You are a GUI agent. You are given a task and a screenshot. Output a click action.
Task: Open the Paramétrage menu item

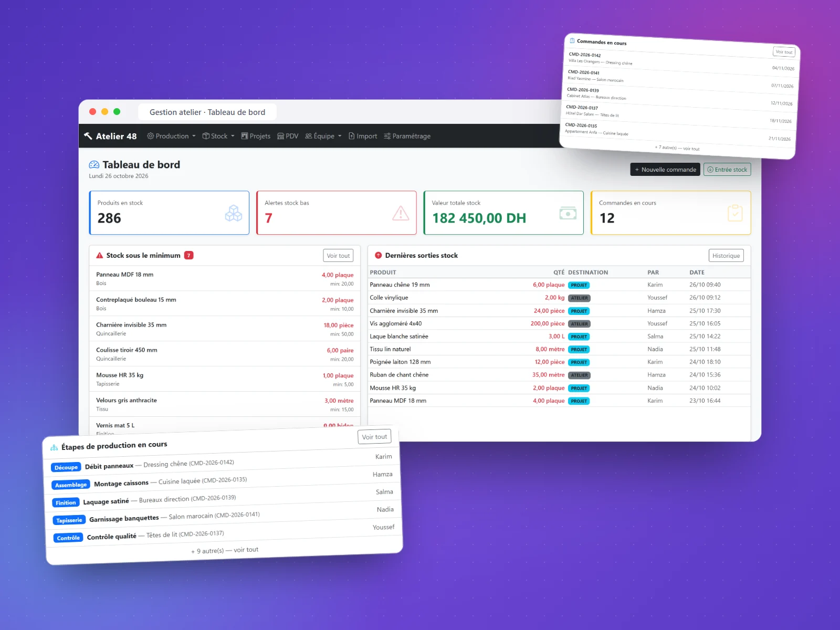click(x=407, y=136)
